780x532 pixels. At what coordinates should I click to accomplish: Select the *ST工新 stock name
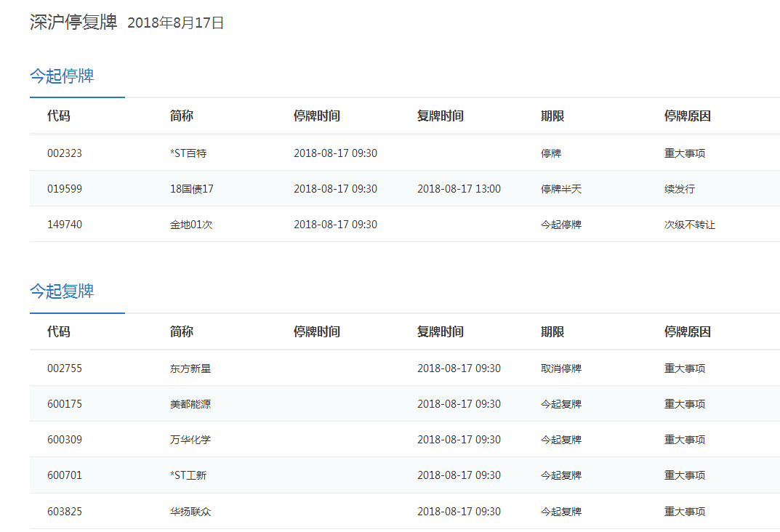click(x=188, y=475)
